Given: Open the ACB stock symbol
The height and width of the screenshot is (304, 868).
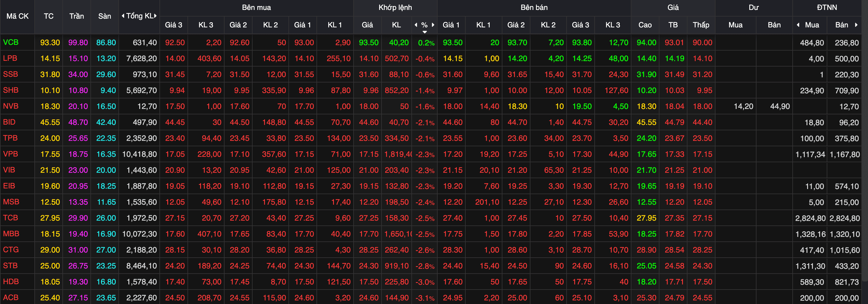Looking at the screenshot, I should coord(11,297).
